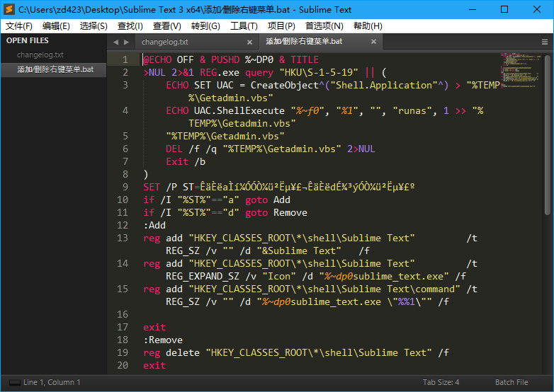Open the Batch File syntax selector
This screenshot has width=554, height=392.
tap(511, 383)
